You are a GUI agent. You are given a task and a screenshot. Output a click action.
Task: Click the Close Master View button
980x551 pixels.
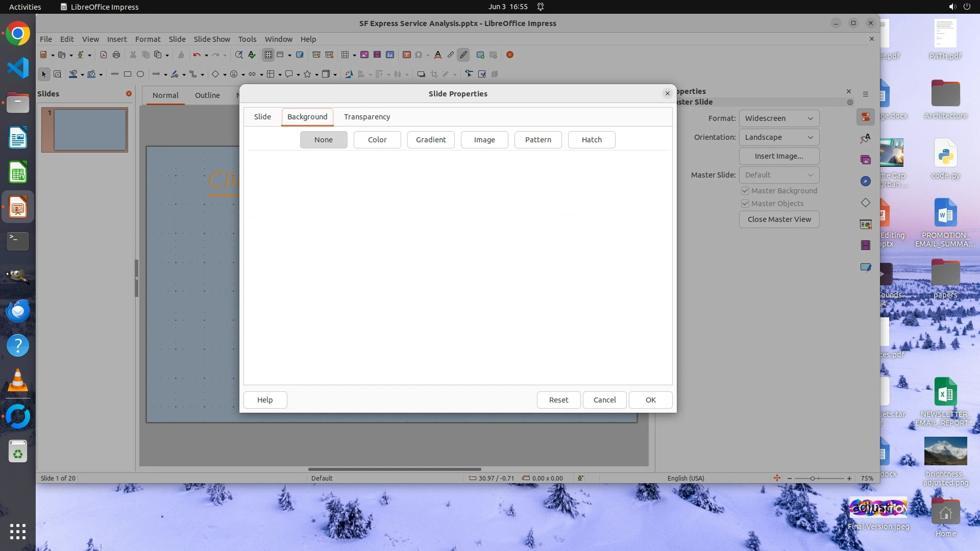coord(779,219)
